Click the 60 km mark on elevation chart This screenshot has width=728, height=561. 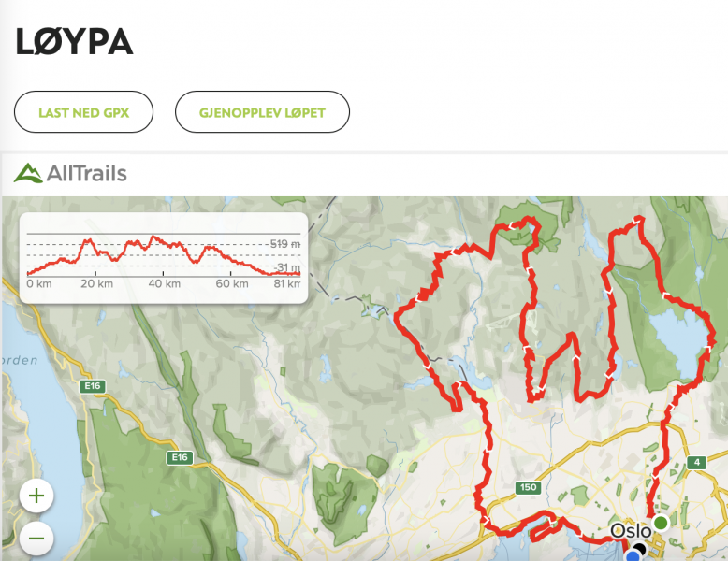pyautogui.click(x=232, y=283)
